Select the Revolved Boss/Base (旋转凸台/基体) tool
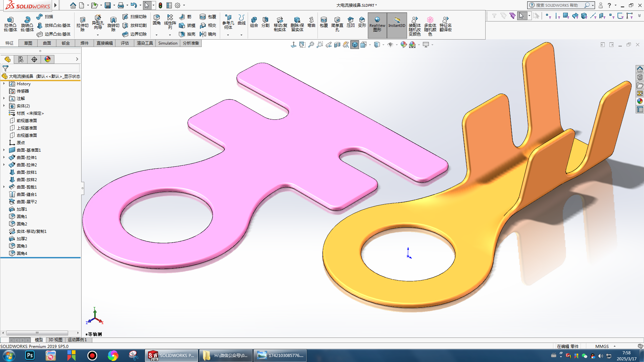644x362 pixels. 27,24
